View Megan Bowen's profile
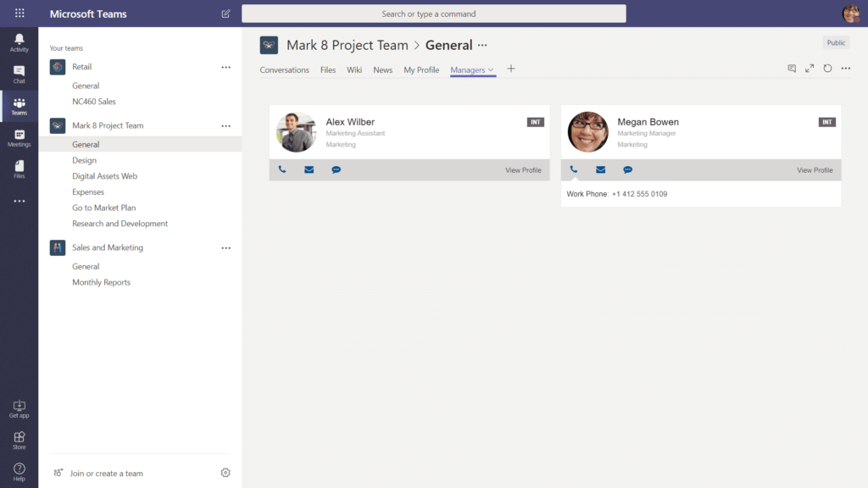 point(815,169)
